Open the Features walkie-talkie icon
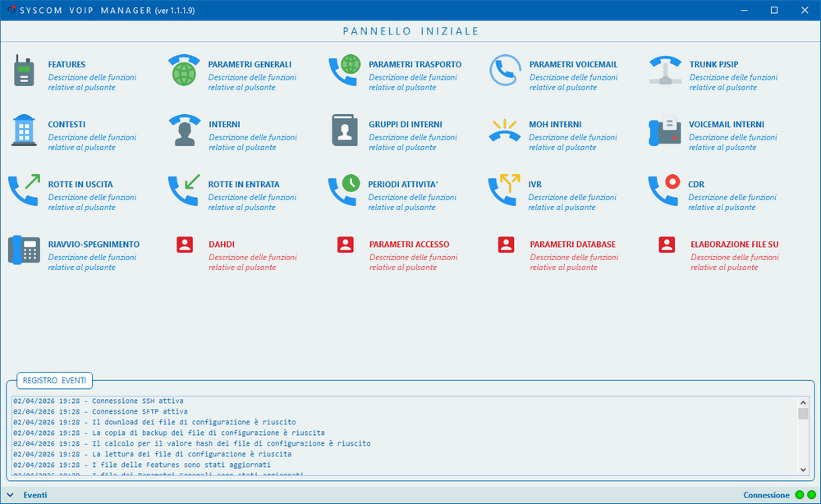The image size is (821, 504). (x=24, y=71)
